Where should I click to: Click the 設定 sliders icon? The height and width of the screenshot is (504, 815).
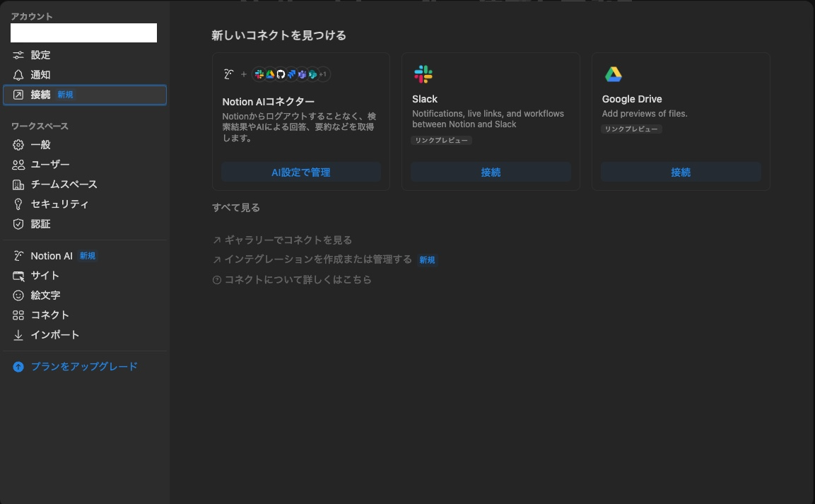pyautogui.click(x=18, y=55)
